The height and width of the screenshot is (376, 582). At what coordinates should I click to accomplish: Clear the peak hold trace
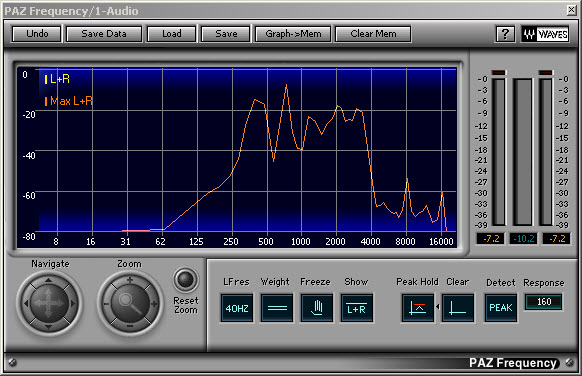pos(458,308)
